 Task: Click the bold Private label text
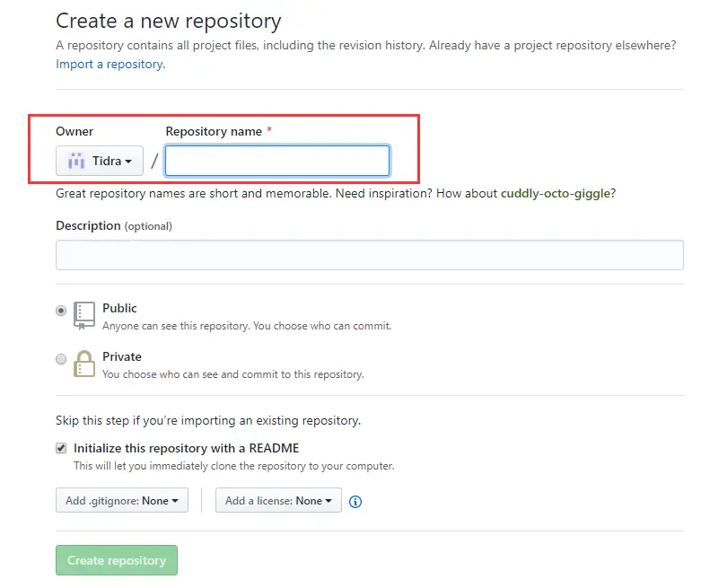(121, 356)
